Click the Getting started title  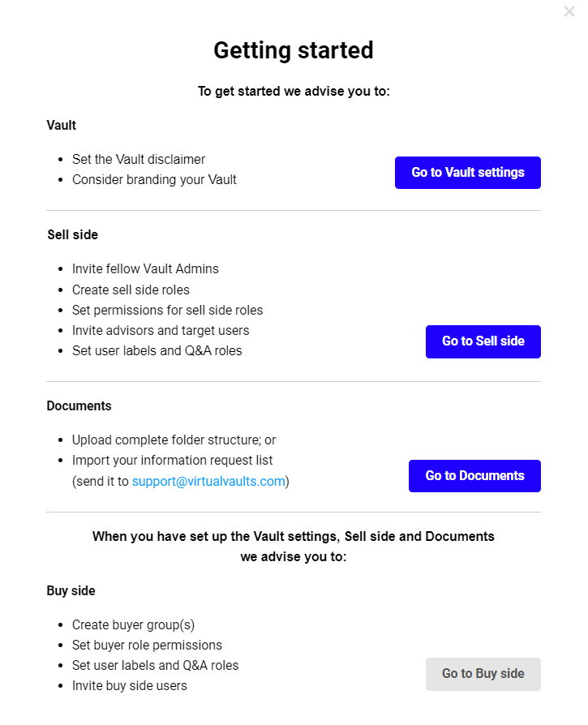click(x=294, y=50)
